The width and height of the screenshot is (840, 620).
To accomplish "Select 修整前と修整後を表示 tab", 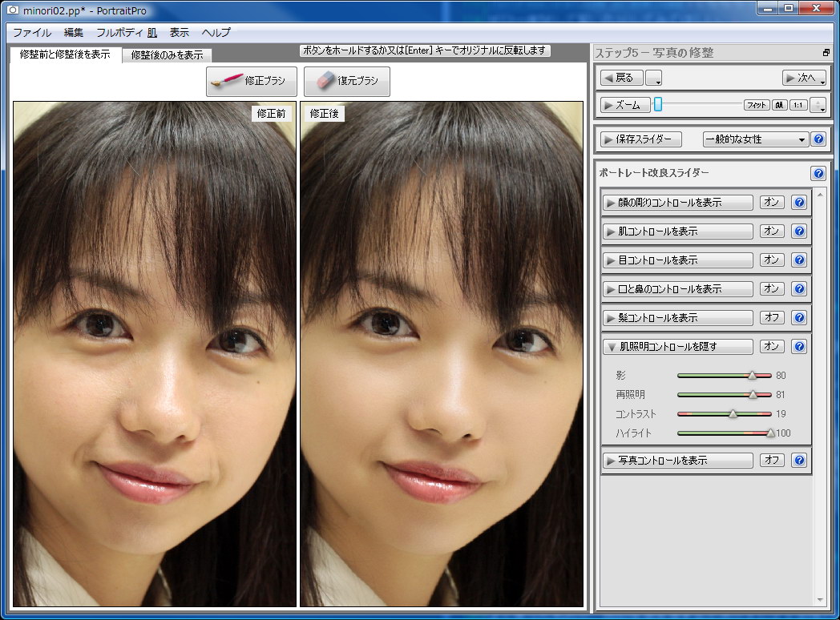I will tap(65, 54).
